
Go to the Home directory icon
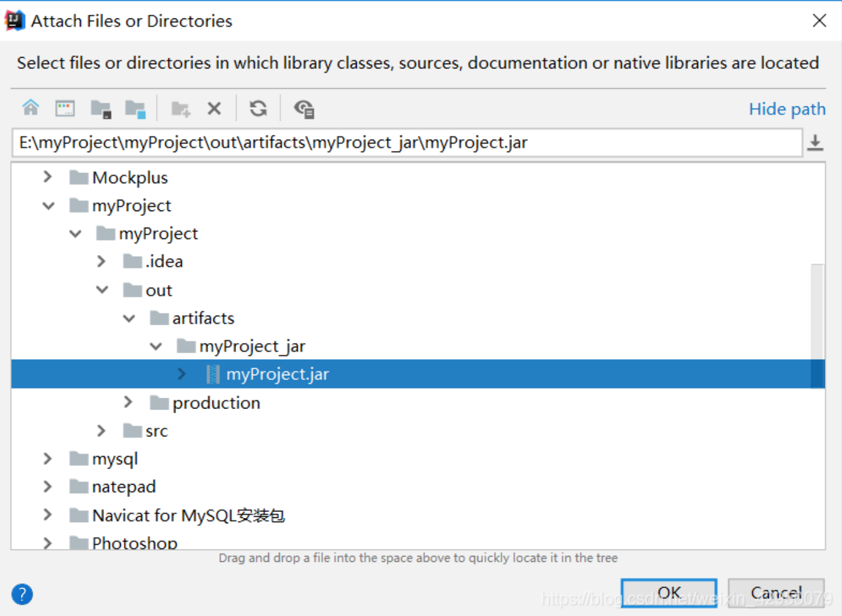[x=30, y=108]
